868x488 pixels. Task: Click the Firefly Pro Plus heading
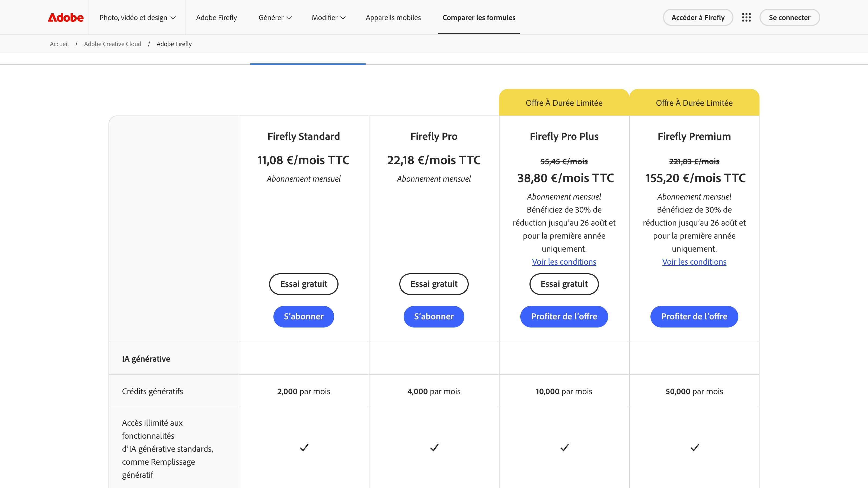click(564, 136)
